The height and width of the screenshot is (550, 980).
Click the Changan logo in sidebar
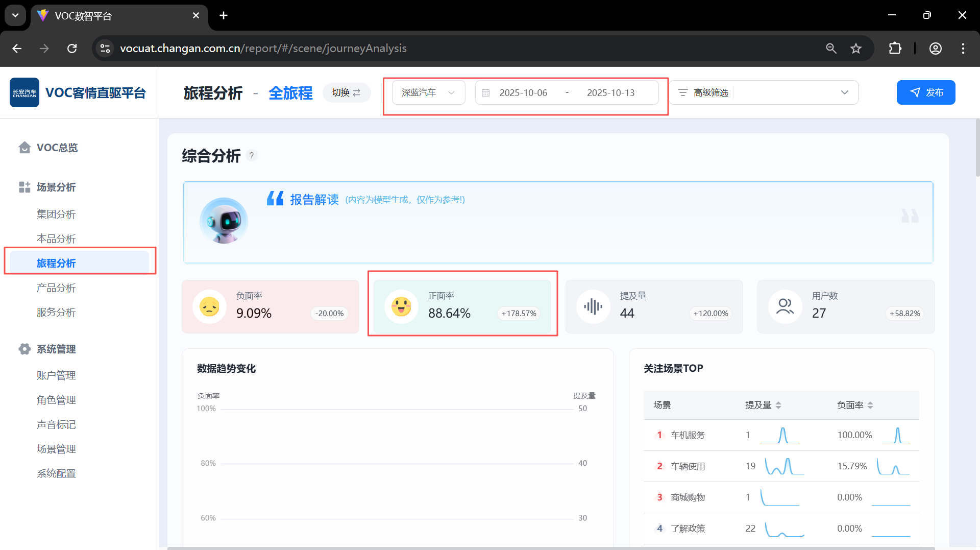[x=24, y=92]
